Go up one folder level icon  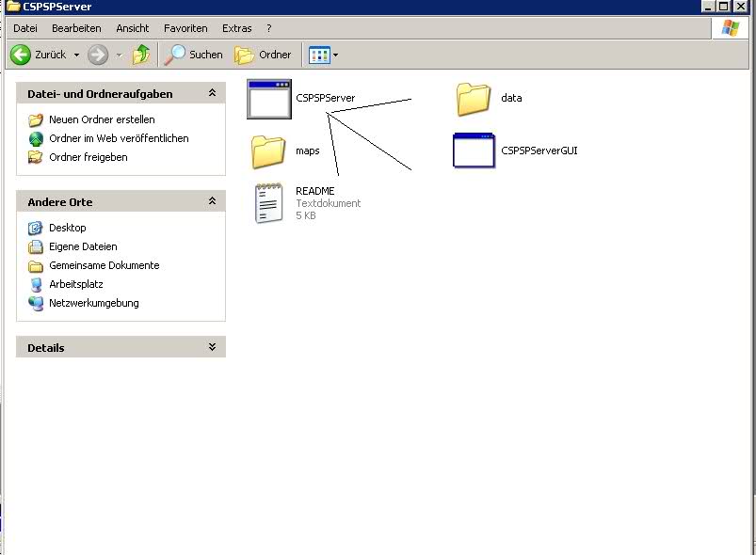point(141,55)
